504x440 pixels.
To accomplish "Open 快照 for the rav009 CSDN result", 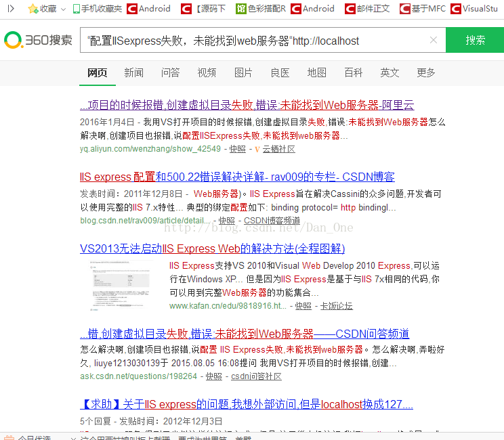I will [227, 221].
